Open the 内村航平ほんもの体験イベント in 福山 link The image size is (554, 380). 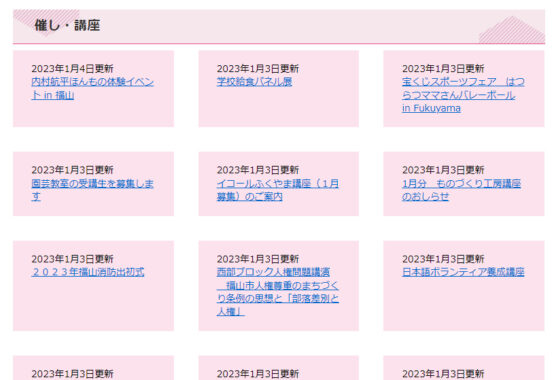93,88
